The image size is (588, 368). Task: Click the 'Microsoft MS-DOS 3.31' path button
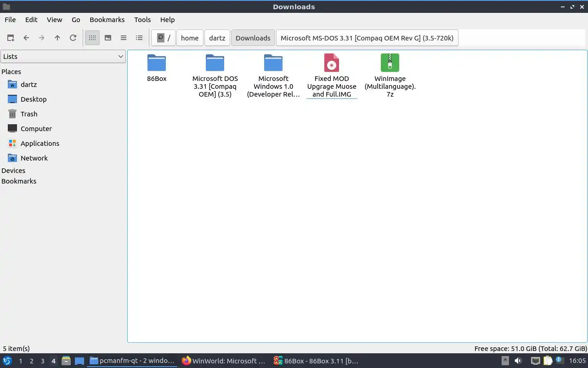click(367, 38)
